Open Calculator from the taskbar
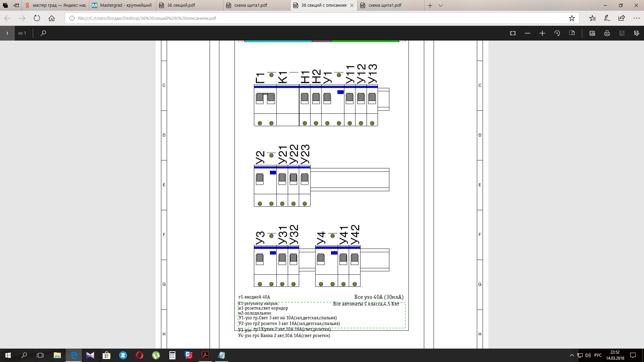Viewport: 644px width, 362px height. pyautogui.click(x=172, y=355)
